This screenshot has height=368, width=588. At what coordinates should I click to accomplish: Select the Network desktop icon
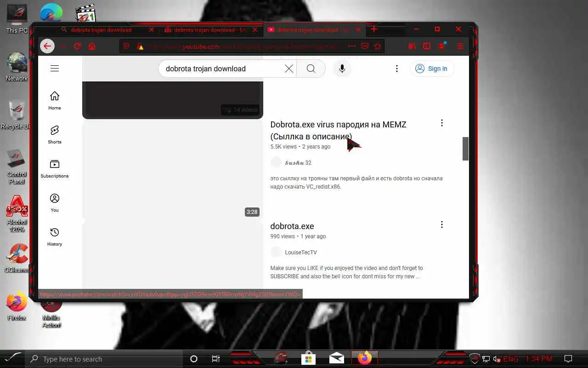(17, 67)
